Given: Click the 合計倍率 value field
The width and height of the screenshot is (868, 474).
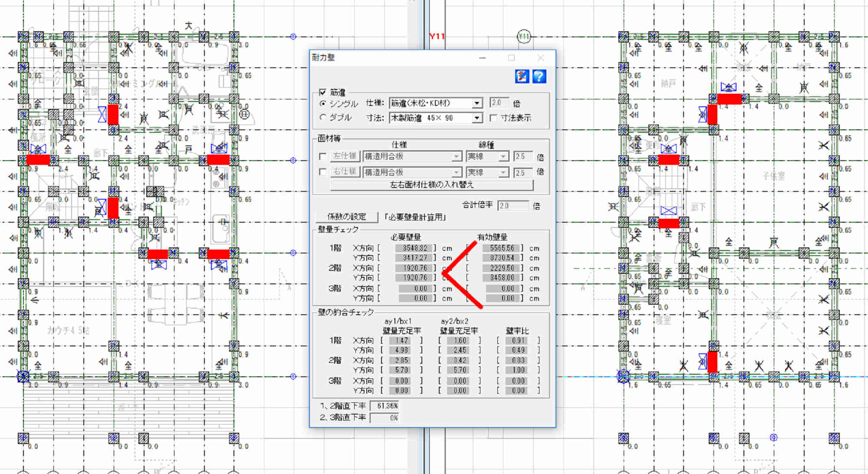Looking at the screenshot, I should click(513, 206).
